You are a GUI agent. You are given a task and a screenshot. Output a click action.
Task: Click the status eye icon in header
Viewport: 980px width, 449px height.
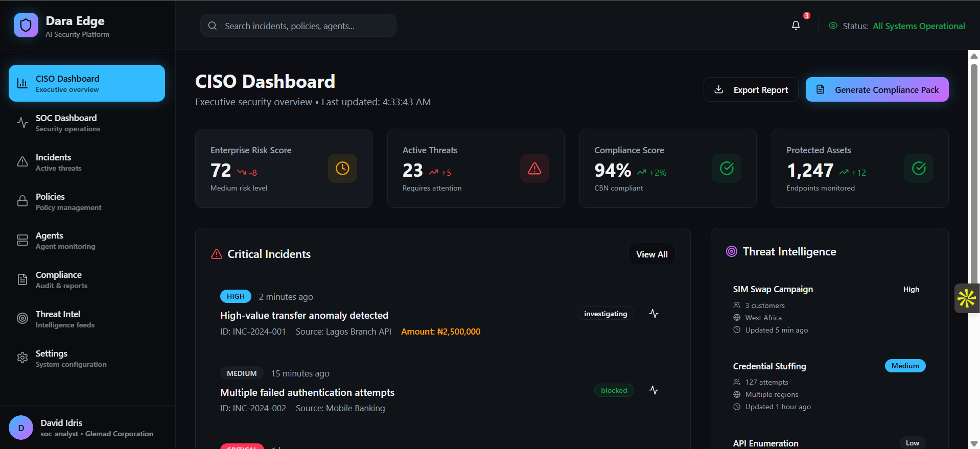tap(833, 26)
